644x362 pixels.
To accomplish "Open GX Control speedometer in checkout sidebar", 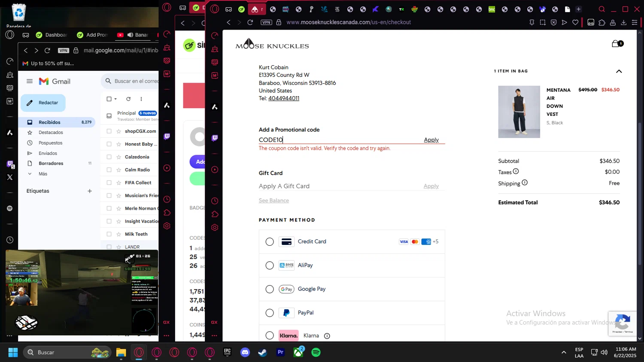I will (x=215, y=36).
